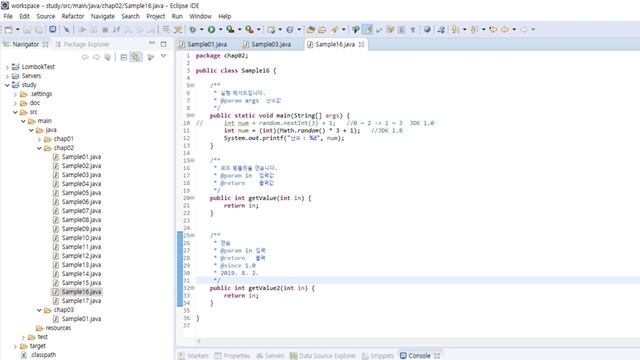Toggle Link with Editor in Navigator

(x=136, y=57)
